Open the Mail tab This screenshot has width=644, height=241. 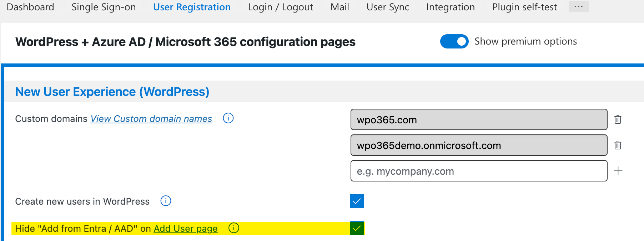click(x=340, y=7)
